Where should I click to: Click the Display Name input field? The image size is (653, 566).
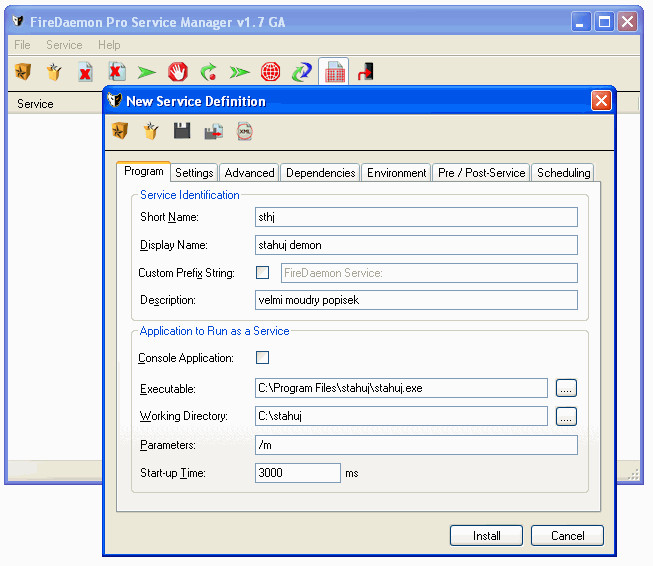pyautogui.click(x=416, y=245)
